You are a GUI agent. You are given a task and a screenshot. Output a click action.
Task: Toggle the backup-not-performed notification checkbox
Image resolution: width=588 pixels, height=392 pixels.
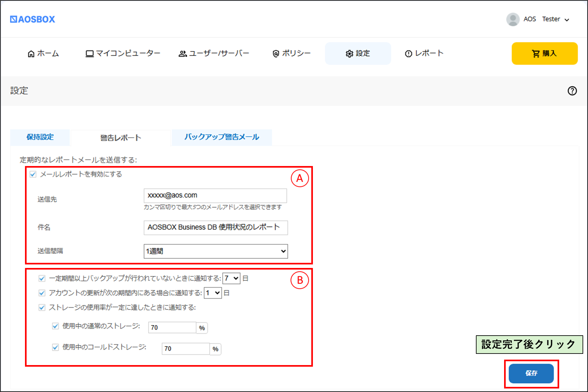[x=42, y=279]
